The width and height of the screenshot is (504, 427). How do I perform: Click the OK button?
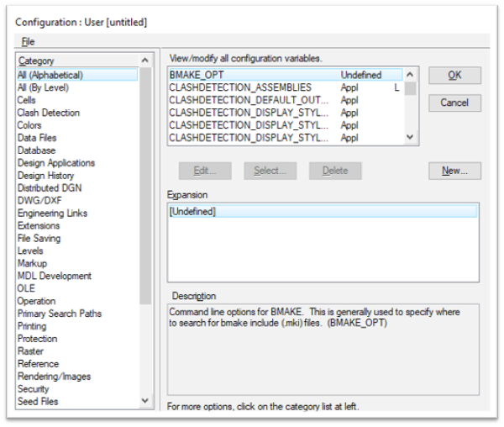[454, 76]
